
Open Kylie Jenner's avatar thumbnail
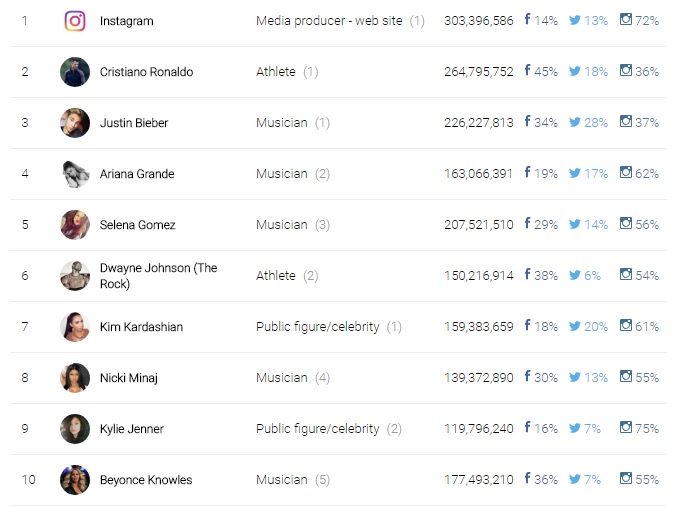pos(75,429)
